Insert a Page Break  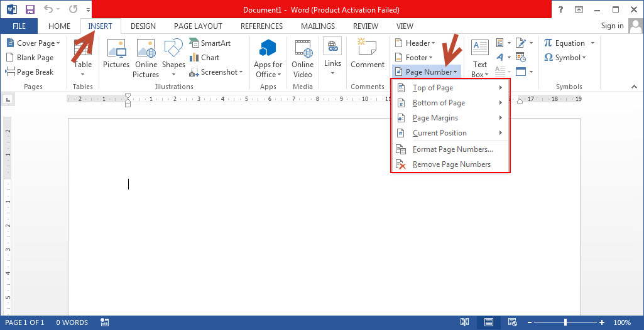[30, 72]
